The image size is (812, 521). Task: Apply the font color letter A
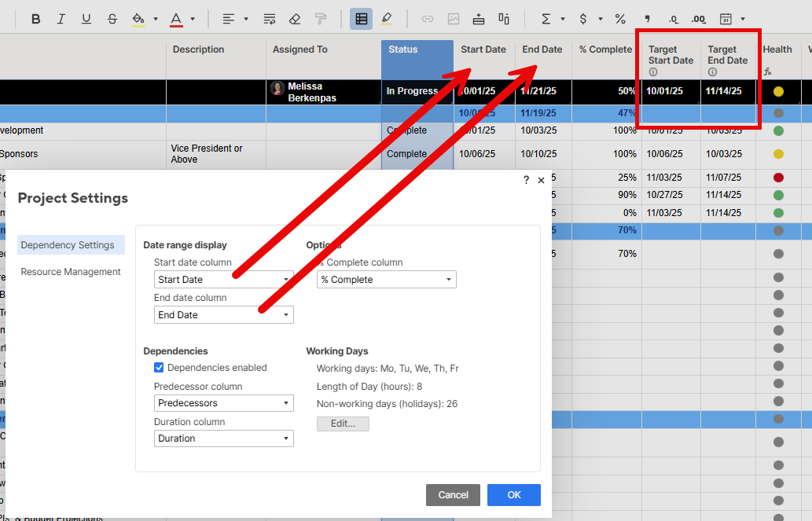pyautogui.click(x=176, y=19)
